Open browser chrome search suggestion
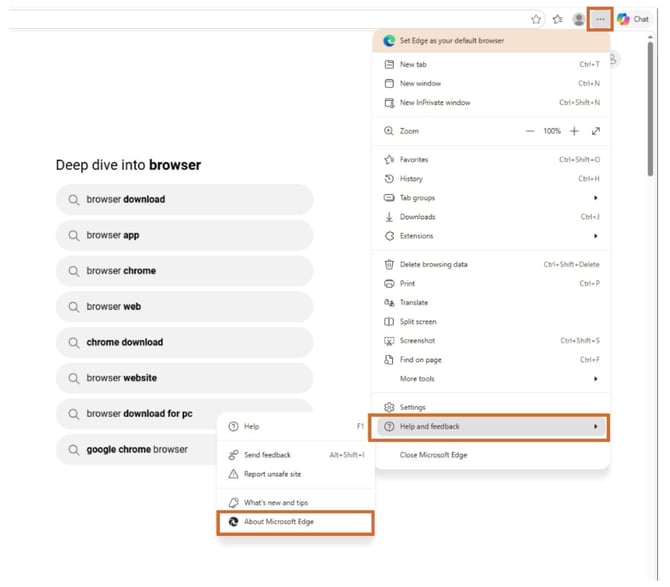This screenshot has width=670, height=587. point(185,271)
